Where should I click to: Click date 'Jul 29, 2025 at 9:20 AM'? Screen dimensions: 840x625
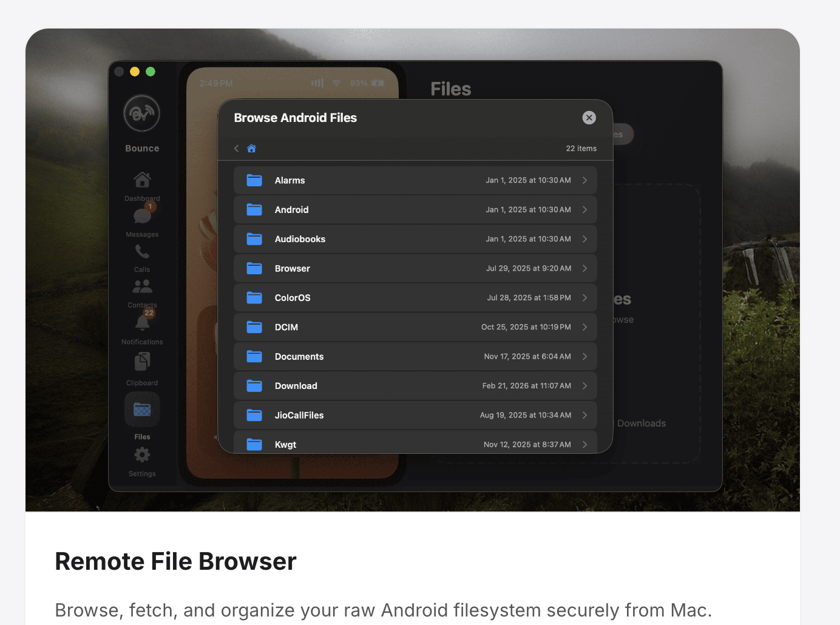tap(529, 268)
